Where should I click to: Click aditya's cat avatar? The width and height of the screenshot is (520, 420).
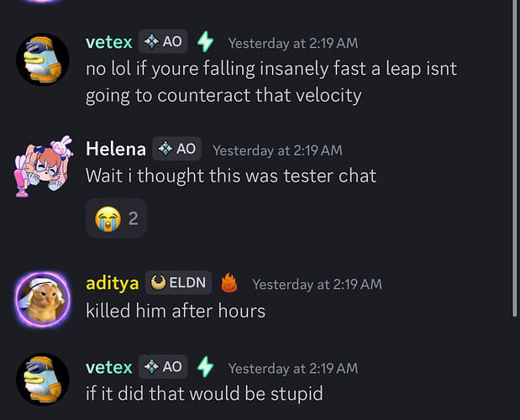point(43,300)
